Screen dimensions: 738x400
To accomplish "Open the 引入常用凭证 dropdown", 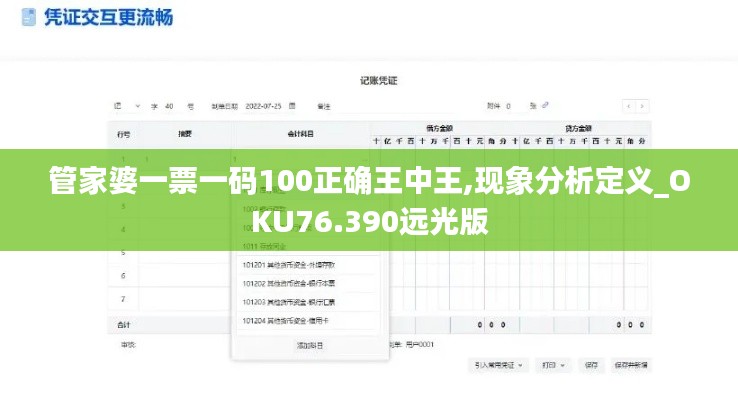I will tap(498, 365).
